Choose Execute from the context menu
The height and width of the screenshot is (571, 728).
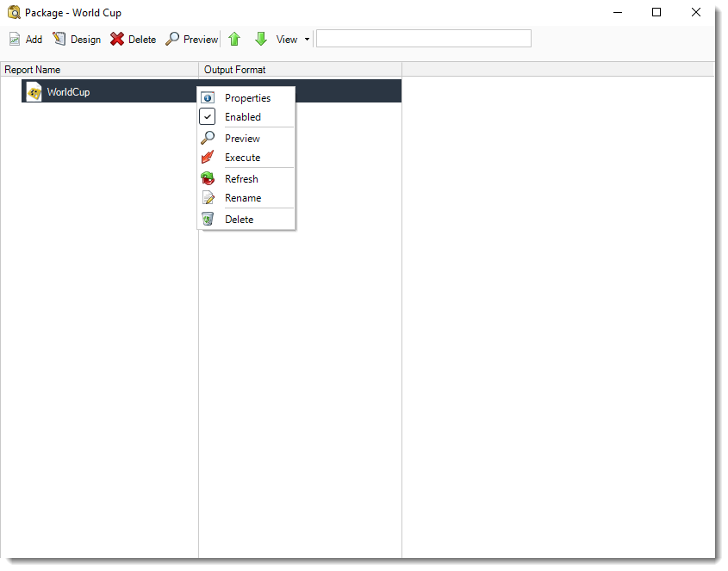(246, 158)
